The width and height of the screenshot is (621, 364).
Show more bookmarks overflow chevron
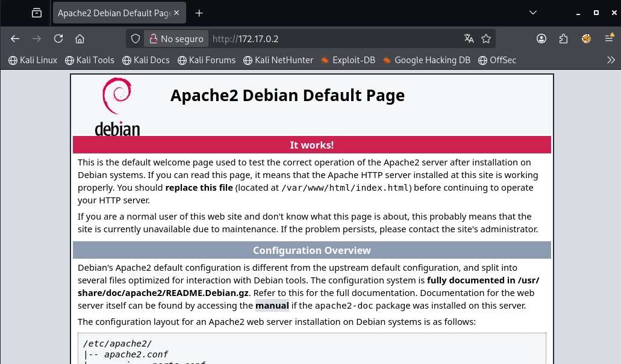point(611,60)
